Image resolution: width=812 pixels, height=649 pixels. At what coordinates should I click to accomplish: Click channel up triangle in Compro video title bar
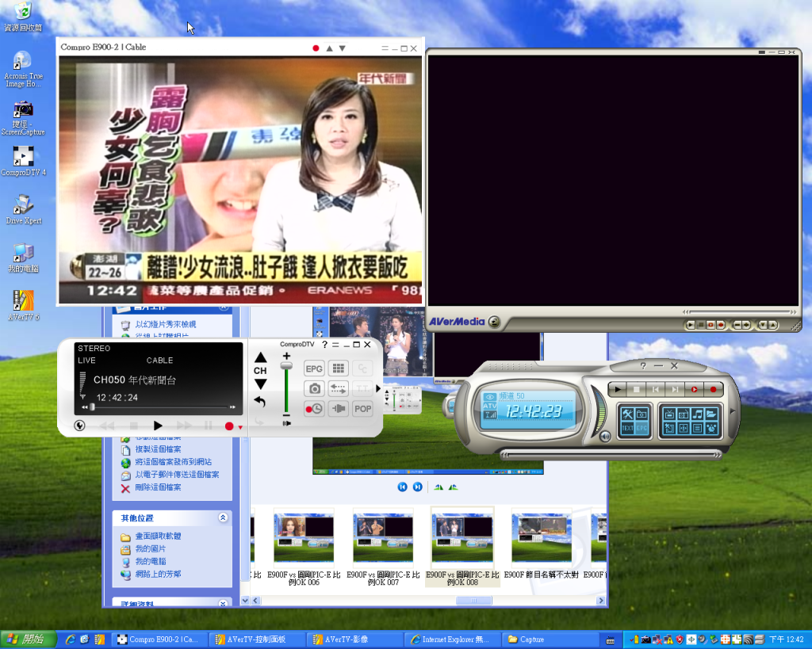pos(329,48)
